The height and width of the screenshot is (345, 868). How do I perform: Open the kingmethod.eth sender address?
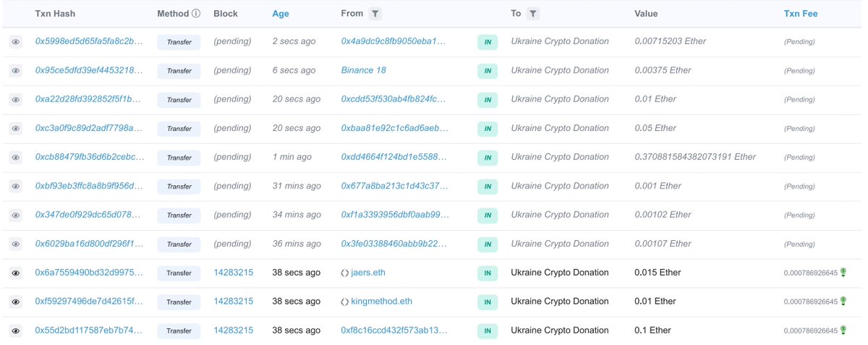pyautogui.click(x=382, y=302)
